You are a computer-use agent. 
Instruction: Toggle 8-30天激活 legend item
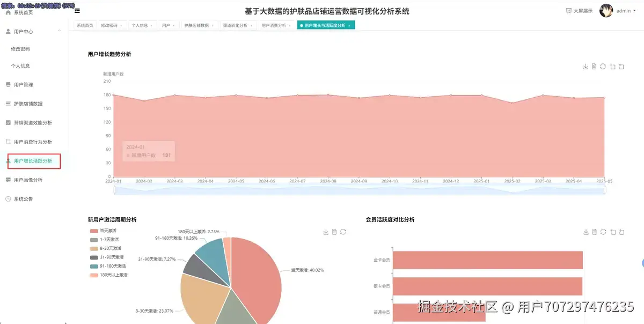pos(106,248)
